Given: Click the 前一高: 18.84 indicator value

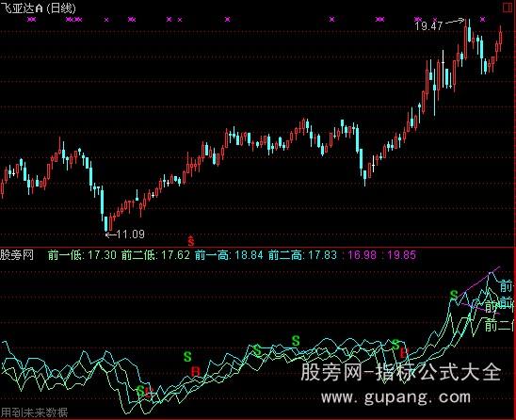Looking at the screenshot, I should point(229,255).
